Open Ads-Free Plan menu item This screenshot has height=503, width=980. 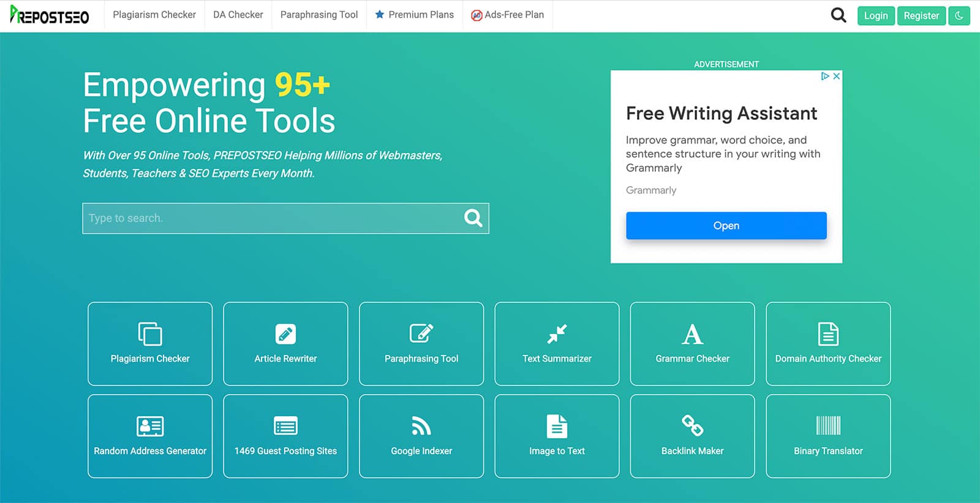(x=507, y=15)
